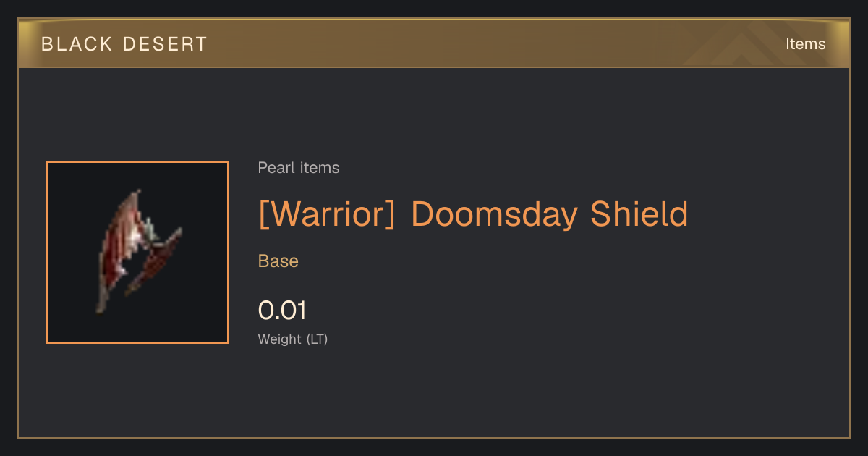Viewport: 868px width, 456px height.
Task: Click the word Doomsday in item name
Action: [x=494, y=214]
